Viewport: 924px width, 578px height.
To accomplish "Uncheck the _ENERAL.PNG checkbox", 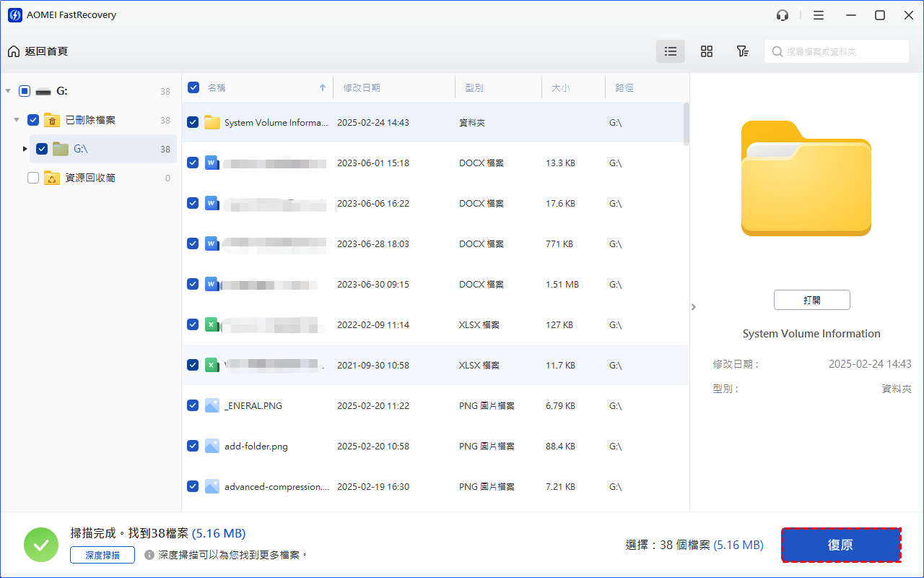I will pyautogui.click(x=193, y=406).
